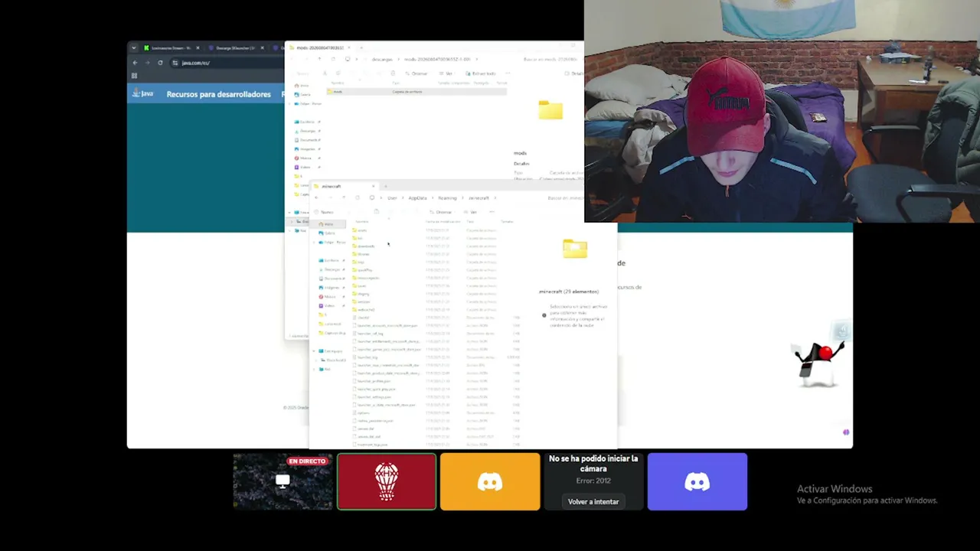Viewport: 980px width, 551px height.
Task: Select the versions folder in .minecraft
Action: (363, 302)
